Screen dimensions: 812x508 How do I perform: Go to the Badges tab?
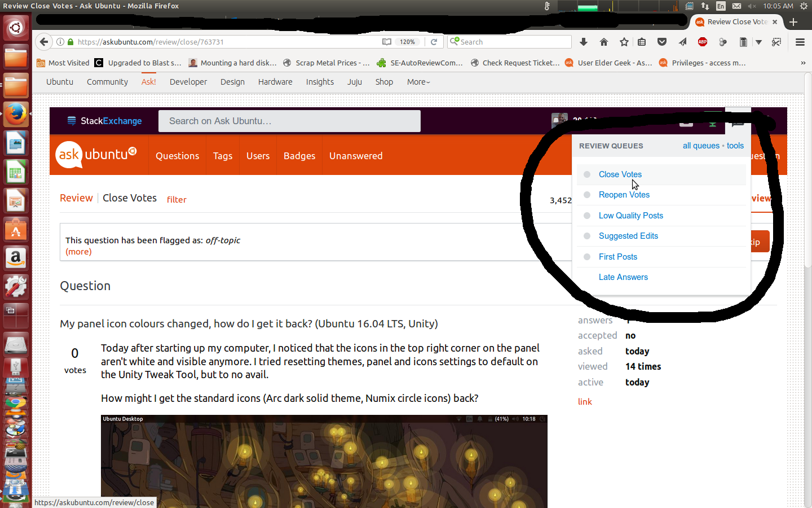(x=299, y=156)
